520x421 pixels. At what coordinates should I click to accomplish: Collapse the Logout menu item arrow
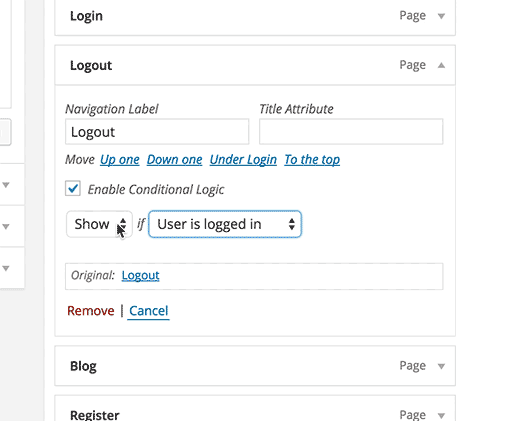pyautogui.click(x=441, y=65)
